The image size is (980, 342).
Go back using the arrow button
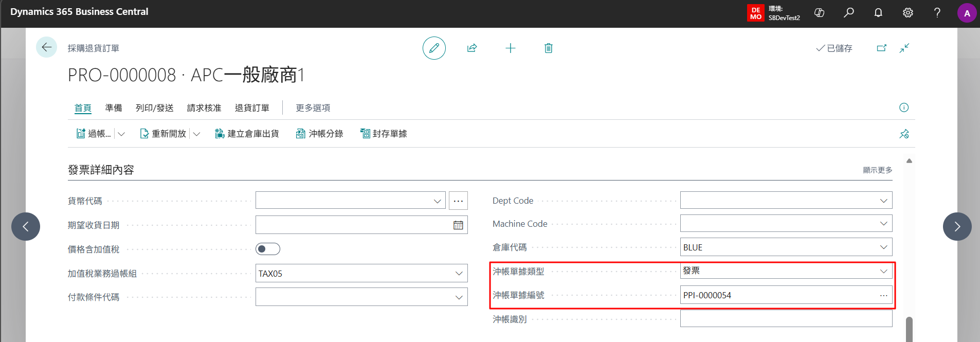46,47
